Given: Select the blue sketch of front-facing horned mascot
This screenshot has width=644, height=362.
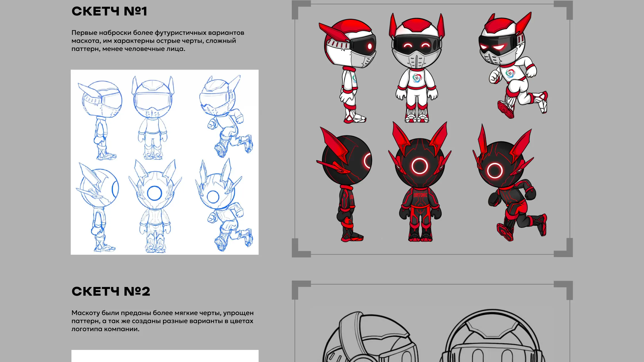Looking at the screenshot, I should pos(155,206).
